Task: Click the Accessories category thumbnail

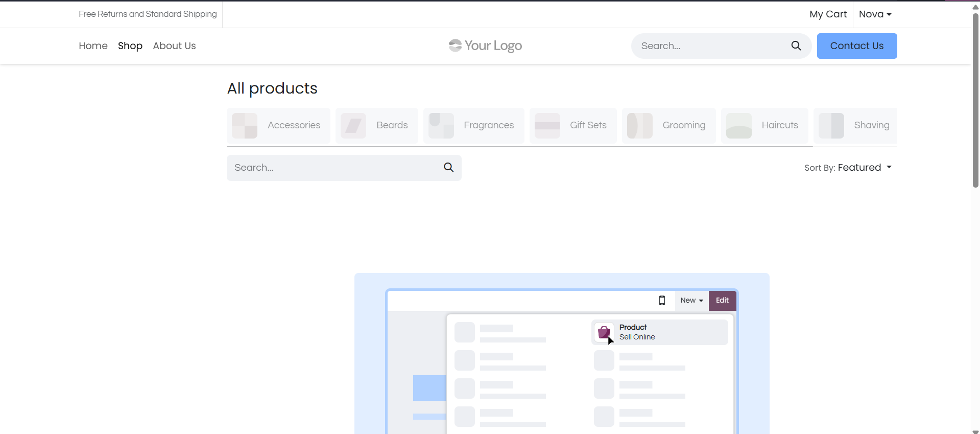Action: click(x=245, y=125)
